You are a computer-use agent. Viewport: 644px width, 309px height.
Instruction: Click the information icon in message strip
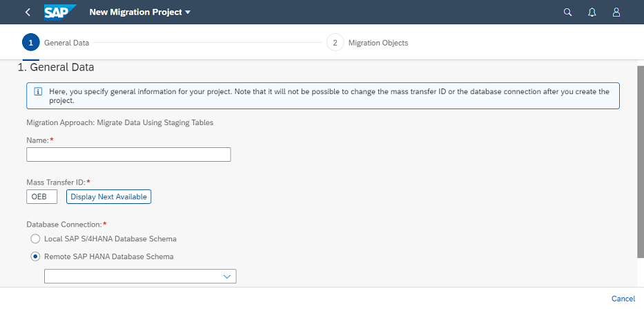38,91
